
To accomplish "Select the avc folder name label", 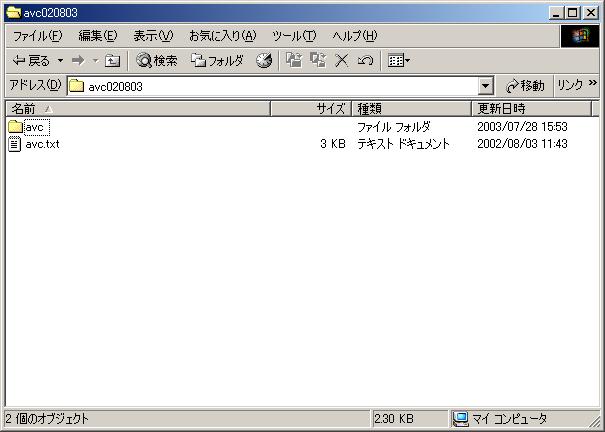I will tap(36, 127).
